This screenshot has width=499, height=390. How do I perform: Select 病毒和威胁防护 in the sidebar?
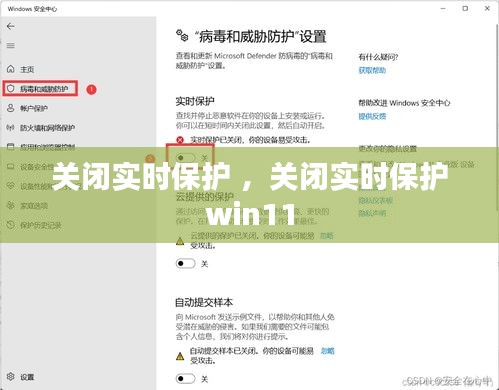pos(44,89)
